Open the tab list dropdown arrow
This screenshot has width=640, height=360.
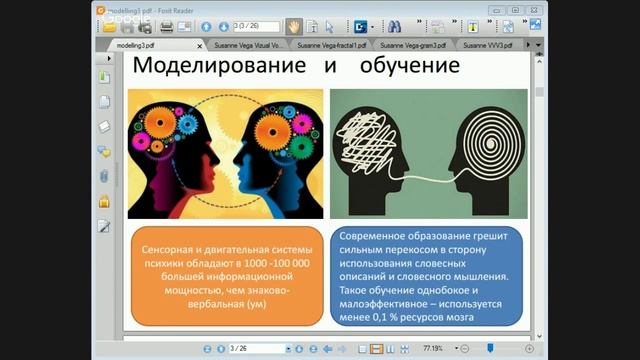pyautogui.click(x=538, y=45)
